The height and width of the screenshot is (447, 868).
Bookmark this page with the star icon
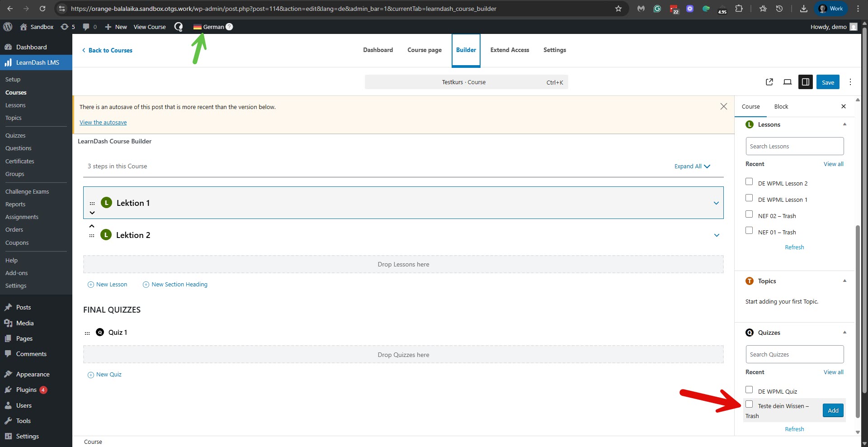(618, 9)
